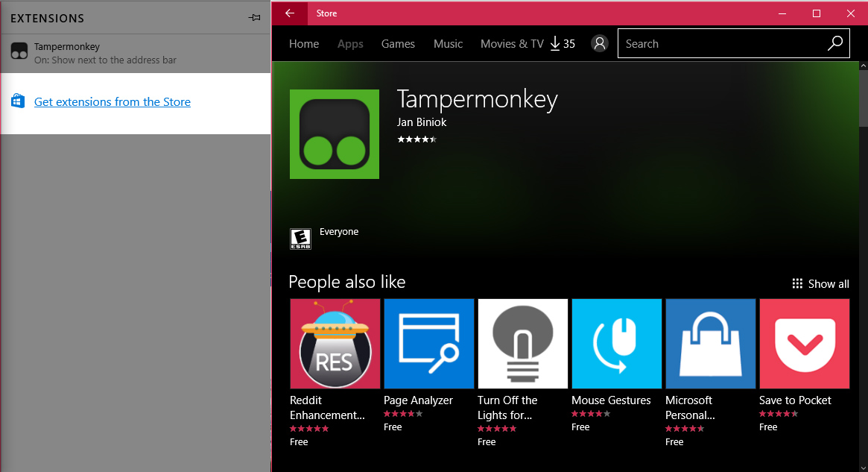The image size is (868, 472).
Task: Open the downloads indicator showing 35
Action: [563, 44]
